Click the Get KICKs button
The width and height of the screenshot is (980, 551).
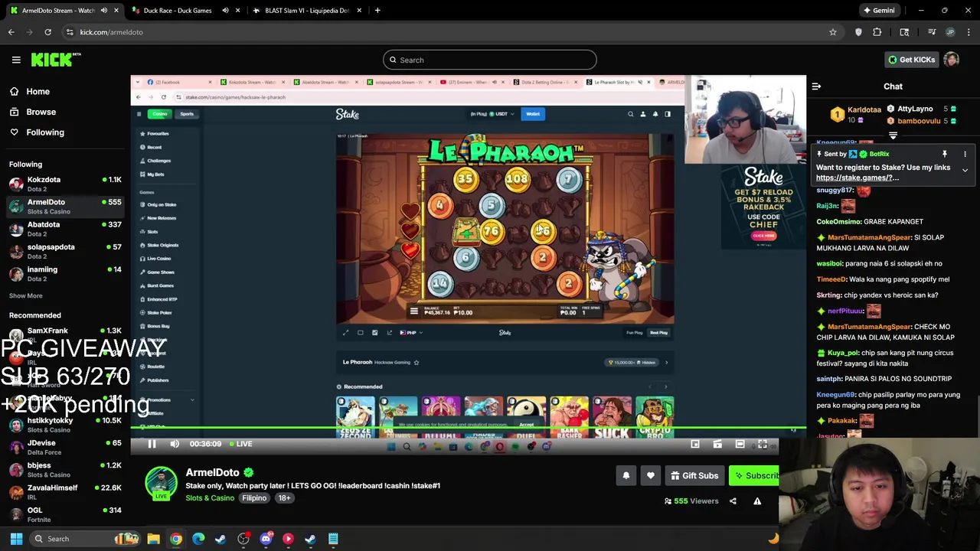point(911,60)
